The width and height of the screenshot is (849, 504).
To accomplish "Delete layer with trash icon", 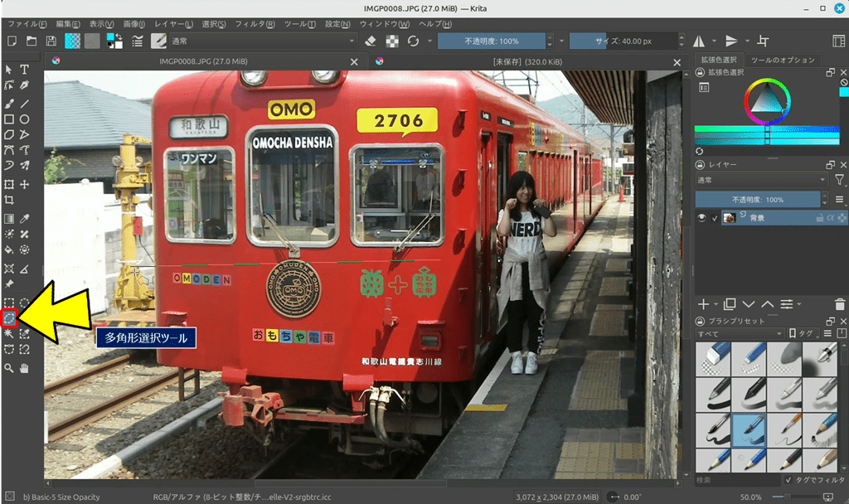I will tap(840, 304).
